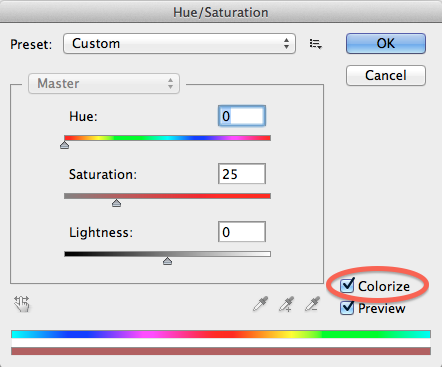The height and width of the screenshot is (367, 442).
Task: Focus the Lightness value field
Action: pyautogui.click(x=242, y=232)
